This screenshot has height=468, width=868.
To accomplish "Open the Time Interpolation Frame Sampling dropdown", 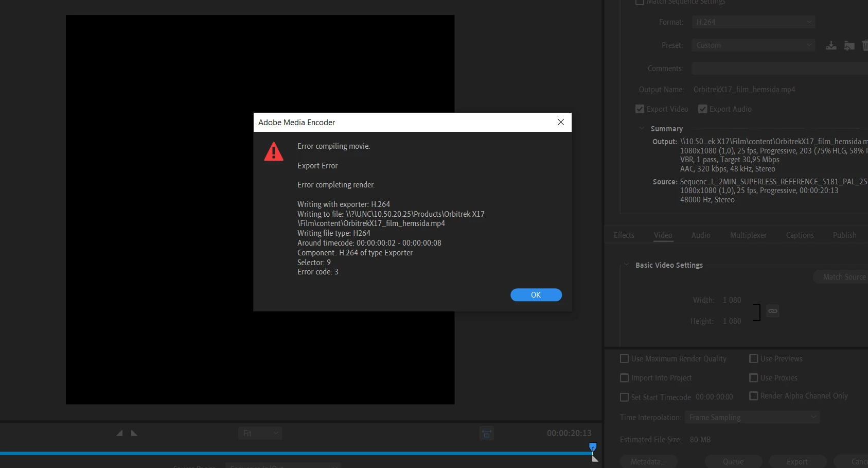I will pyautogui.click(x=752, y=418).
